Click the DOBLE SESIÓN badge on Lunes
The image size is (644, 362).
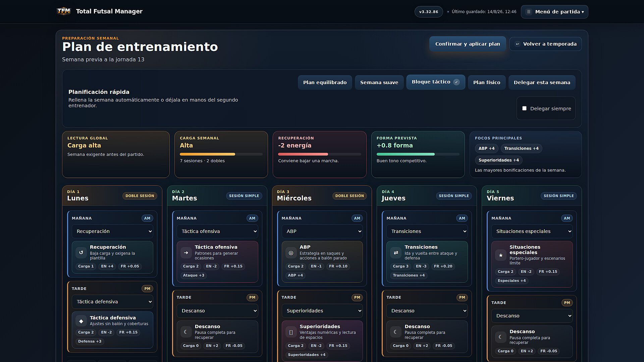[140, 196]
